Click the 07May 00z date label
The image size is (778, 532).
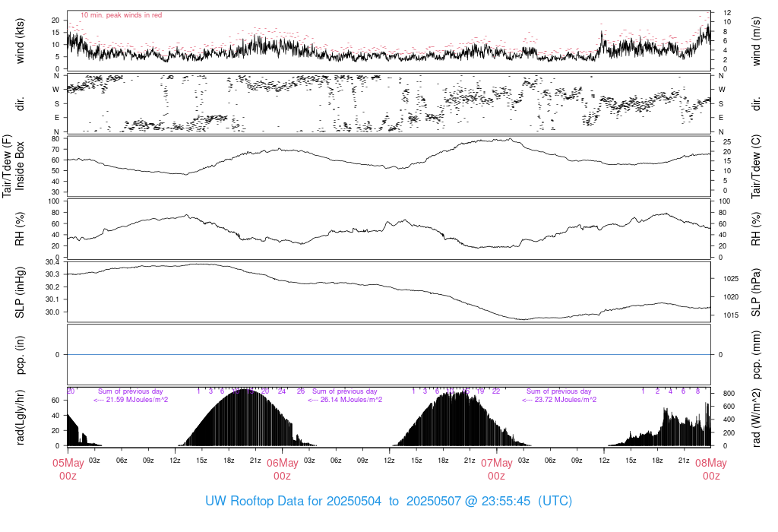pyautogui.click(x=497, y=470)
